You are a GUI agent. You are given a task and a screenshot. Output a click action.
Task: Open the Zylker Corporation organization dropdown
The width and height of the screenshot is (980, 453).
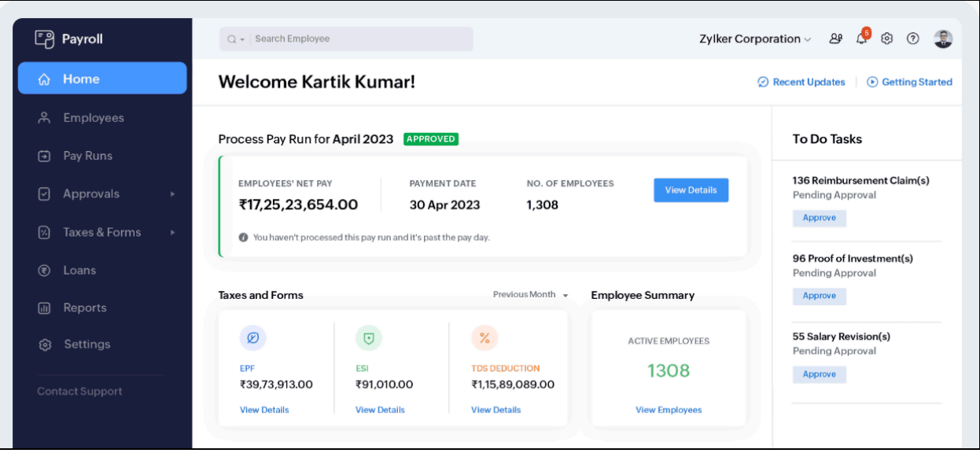(754, 39)
